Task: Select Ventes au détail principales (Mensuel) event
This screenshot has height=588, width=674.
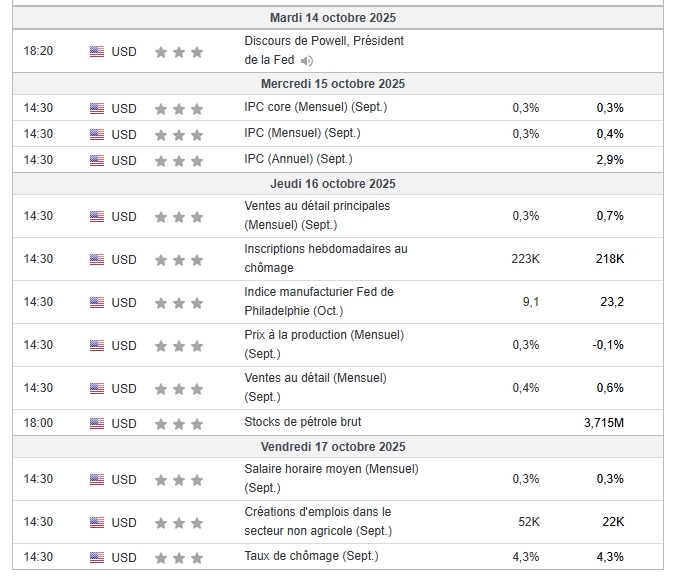Action: pyautogui.click(x=317, y=215)
